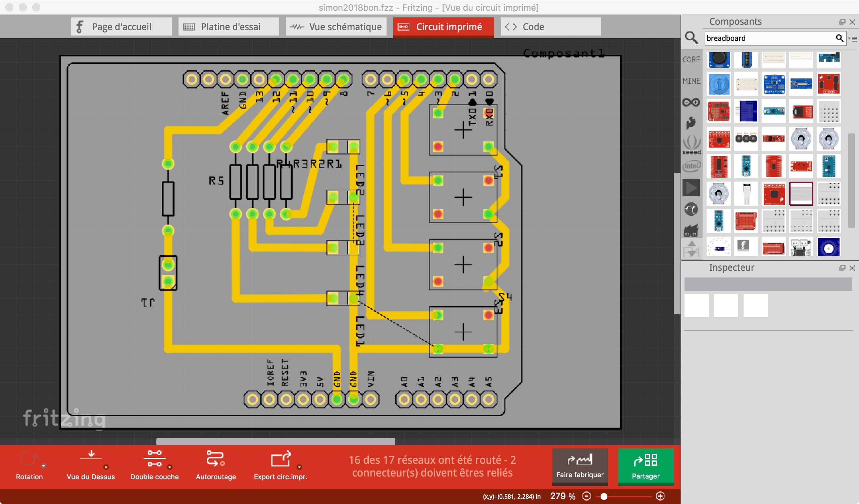Click the zoom slider handle

pyautogui.click(x=604, y=497)
